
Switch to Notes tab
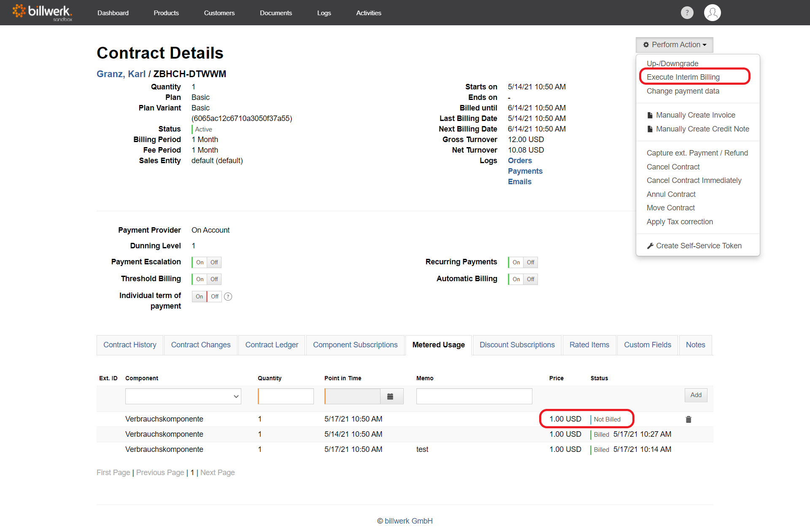point(695,345)
